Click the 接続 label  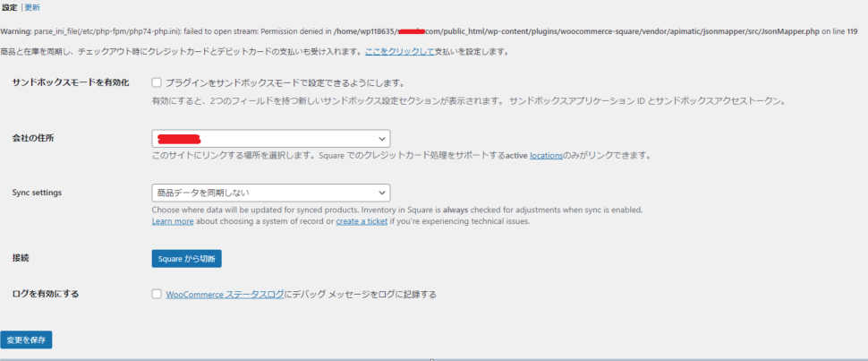coord(20,258)
